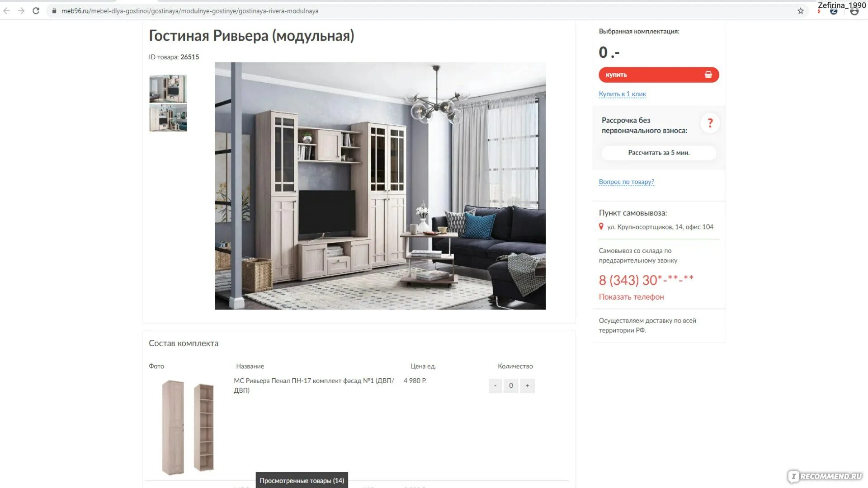Screen dimensions: 868x488
Task: Select the first living room thumbnail
Action: [x=168, y=89]
